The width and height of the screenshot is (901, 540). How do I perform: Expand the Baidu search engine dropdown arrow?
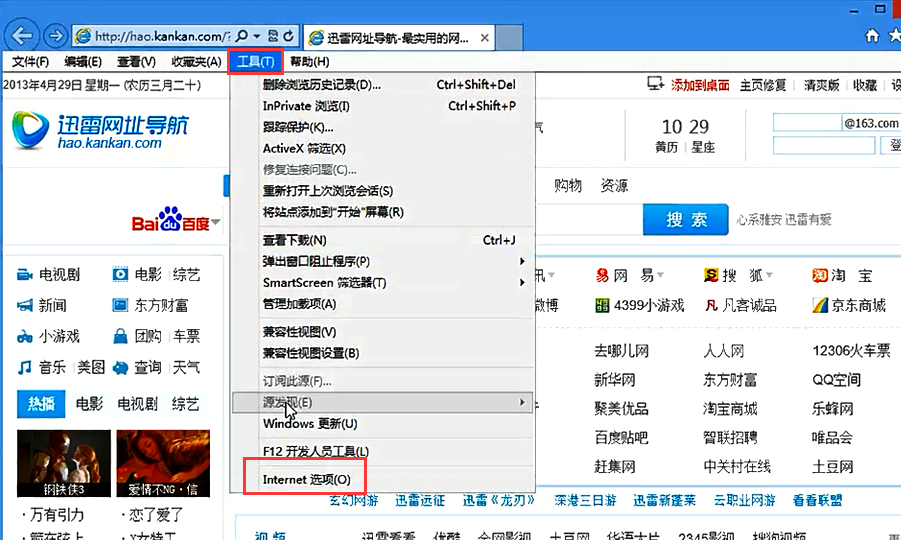click(x=215, y=222)
